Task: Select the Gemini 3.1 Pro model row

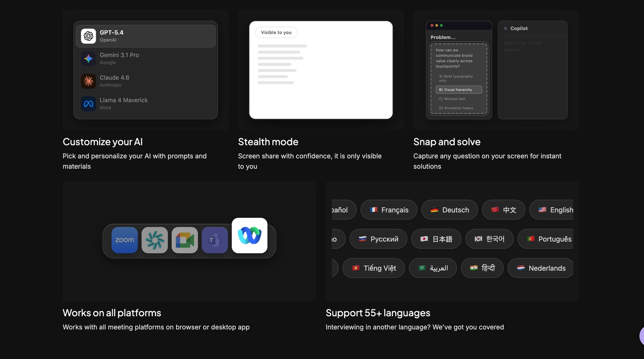Action: [146, 59]
